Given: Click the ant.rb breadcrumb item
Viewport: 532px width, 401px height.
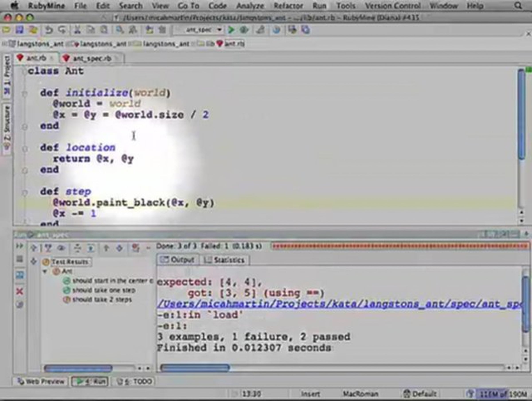Looking at the screenshot, I should [x=231, y=44].
